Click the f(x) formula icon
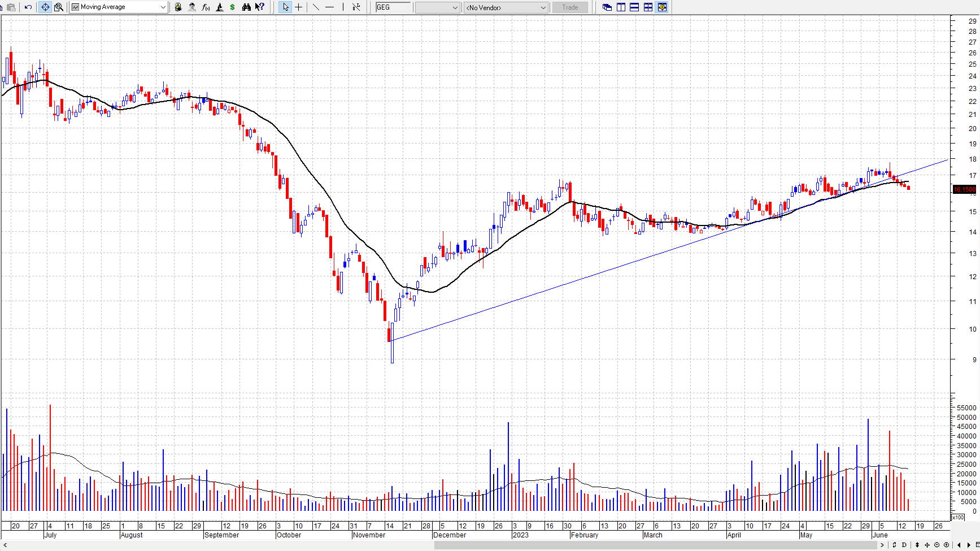 pos(206,7)
